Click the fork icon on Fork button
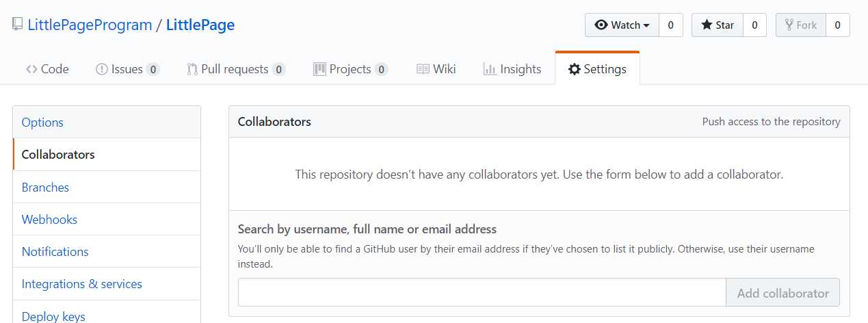This screenshot has width=868, height=323. (789, 25)
